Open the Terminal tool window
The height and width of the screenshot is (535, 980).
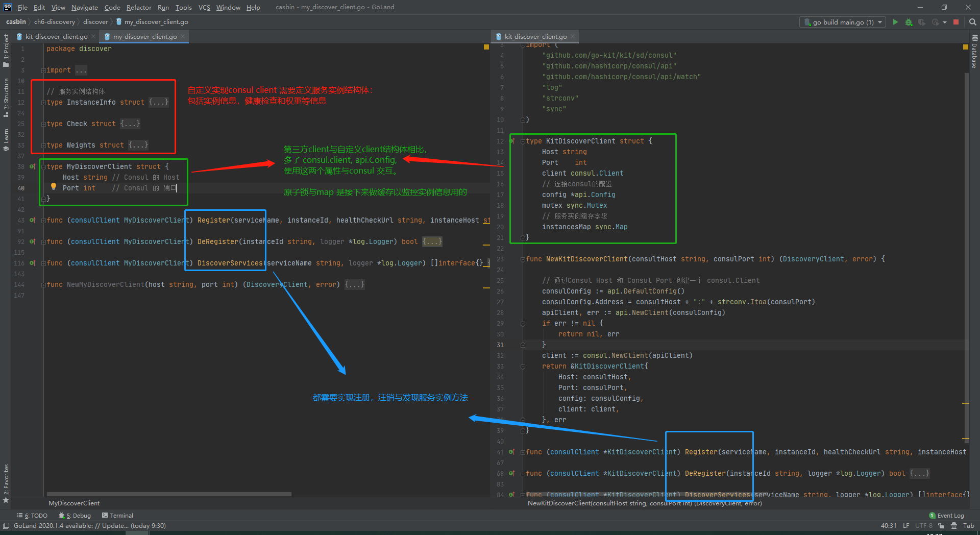(x=117, y=516)
